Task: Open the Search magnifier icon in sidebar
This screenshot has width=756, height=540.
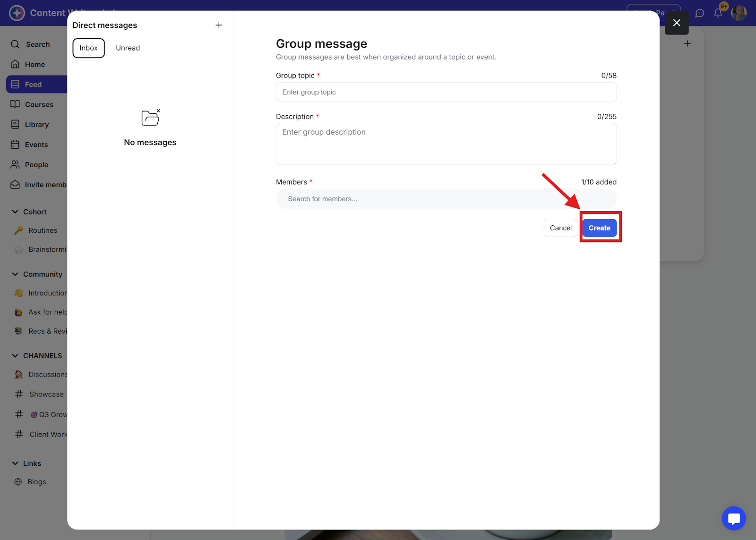Action: point(15,44)
